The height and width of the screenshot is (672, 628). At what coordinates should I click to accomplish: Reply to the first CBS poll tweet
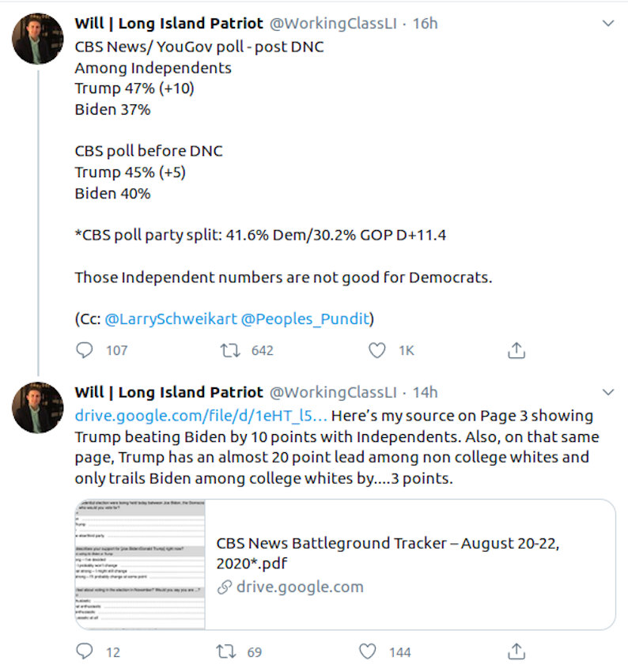click(85, 350)
